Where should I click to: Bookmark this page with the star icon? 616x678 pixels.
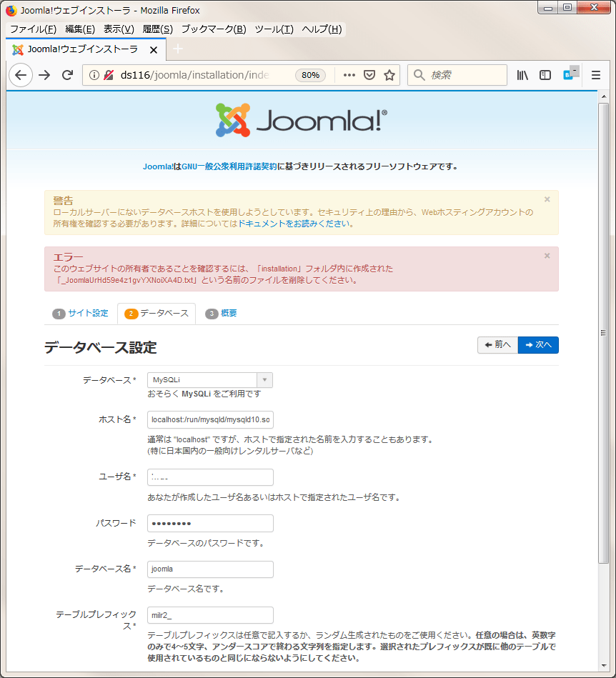389,75
